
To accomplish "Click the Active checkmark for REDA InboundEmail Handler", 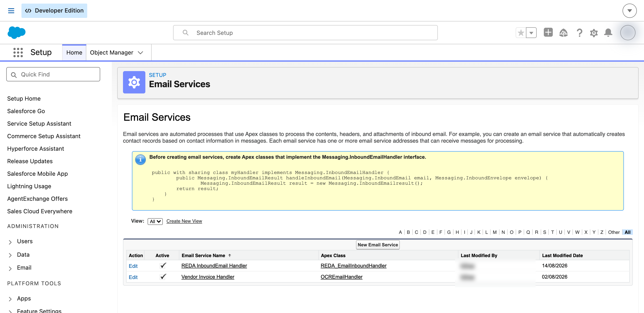I will [163, 266].
